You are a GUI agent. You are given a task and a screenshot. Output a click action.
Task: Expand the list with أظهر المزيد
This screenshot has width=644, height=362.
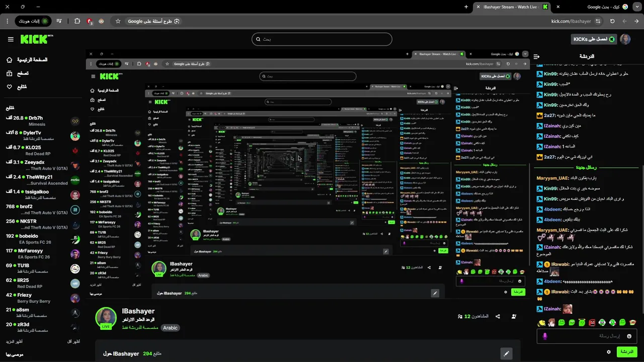tap(14, 341)
